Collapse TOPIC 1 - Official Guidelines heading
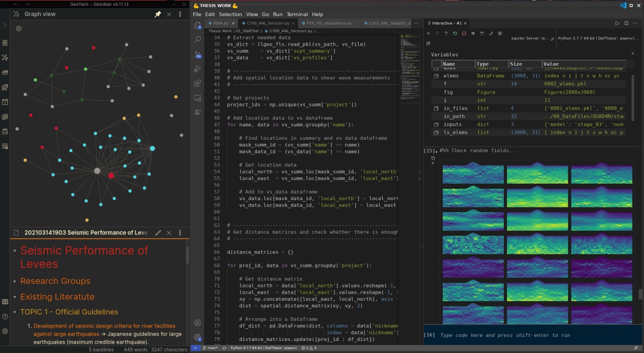The height and width of the screenshot is (353, 644). pyautogui.click(x=15, y=312)
